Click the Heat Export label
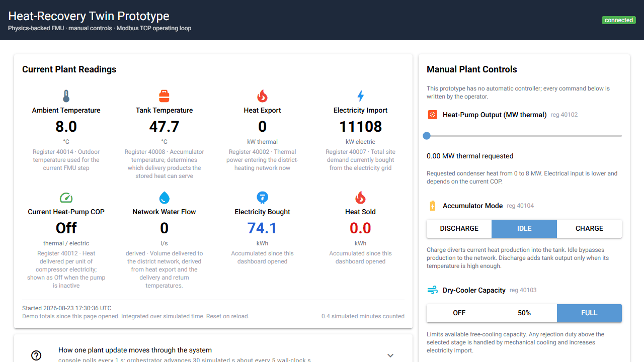This screenshot has width=644, height=362. pos(262,110)
